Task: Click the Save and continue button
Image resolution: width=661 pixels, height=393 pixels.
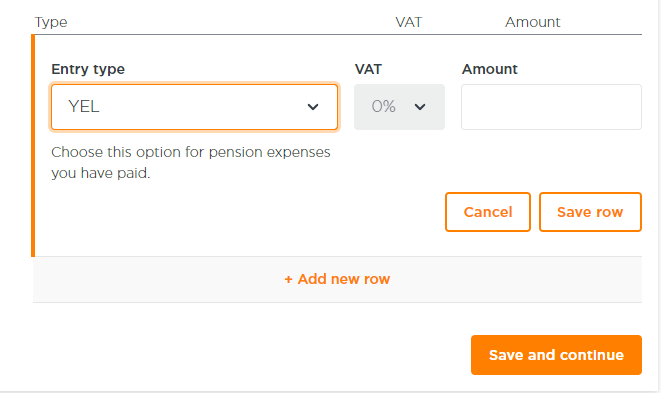Action: (556, 355)
